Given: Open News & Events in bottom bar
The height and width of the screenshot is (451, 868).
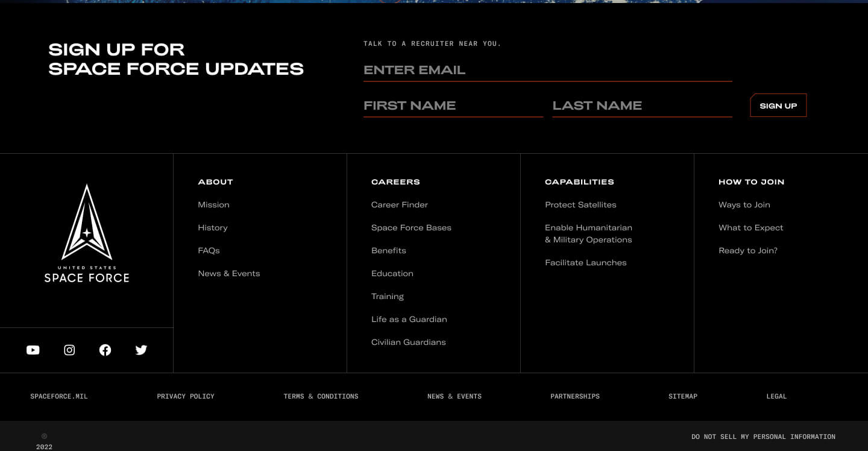Looking at the screenshot, I should pyautogui.click(x=454, y=397).
